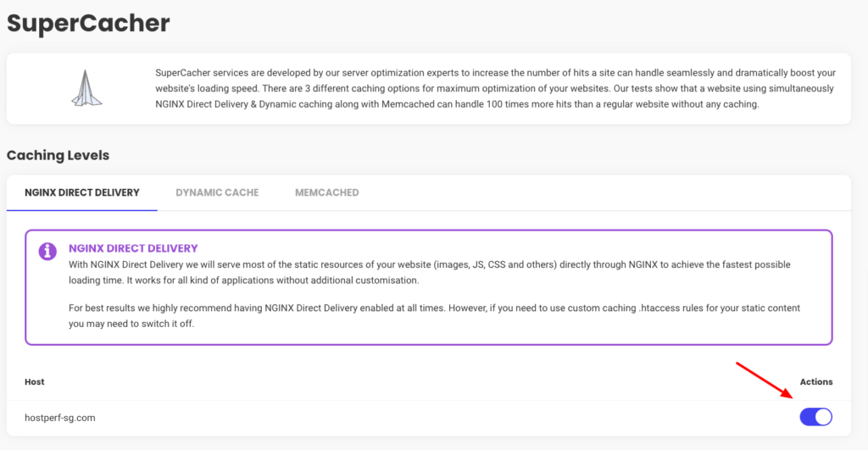868x450 pixels.
Task: Click the purple info icon
Action: pos(47,251)
